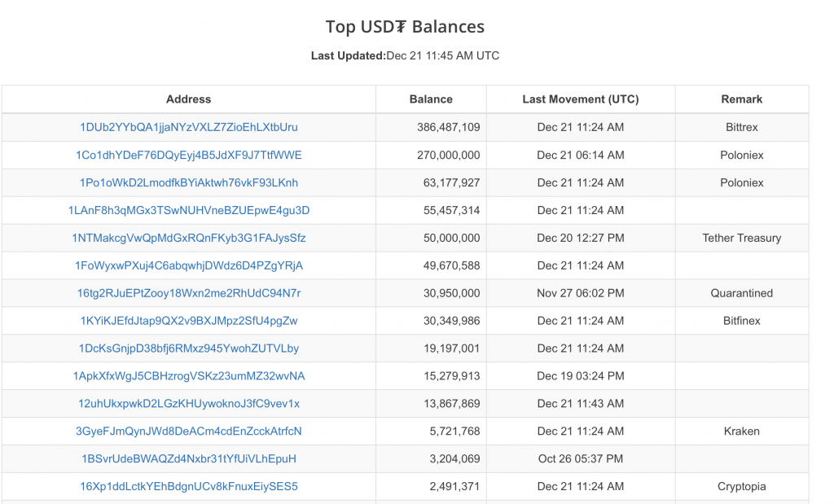Screen dimensions: 834x504
Task: Click the Bitfinex address 1KYiKJEfdJtap9QX2v9BXJMpz2SfU4pgZw
Action: coord(188,321)
